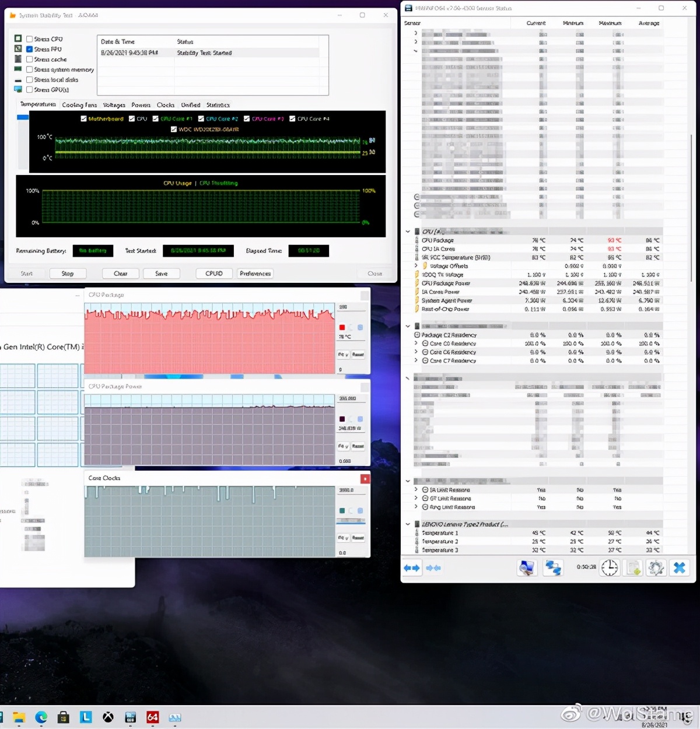
Task: Switch to the Cooling Fans tab
Action: (x=79, y=105)
